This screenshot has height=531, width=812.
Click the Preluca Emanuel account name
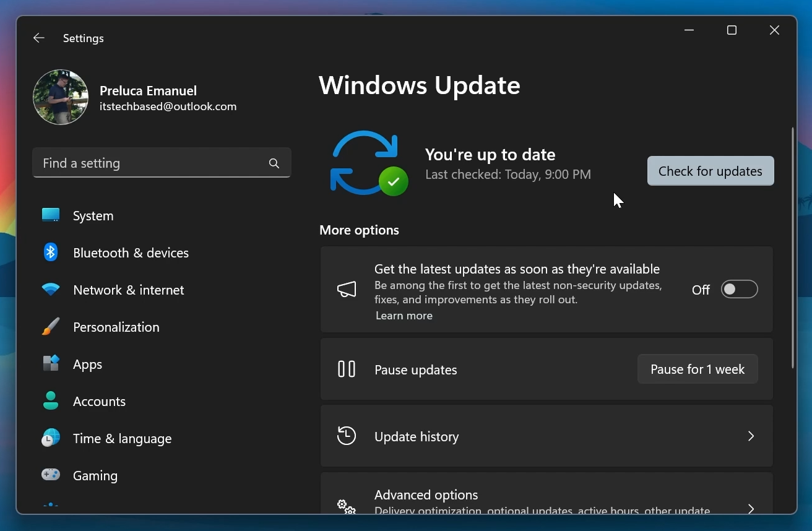click(x=148, y=90)
